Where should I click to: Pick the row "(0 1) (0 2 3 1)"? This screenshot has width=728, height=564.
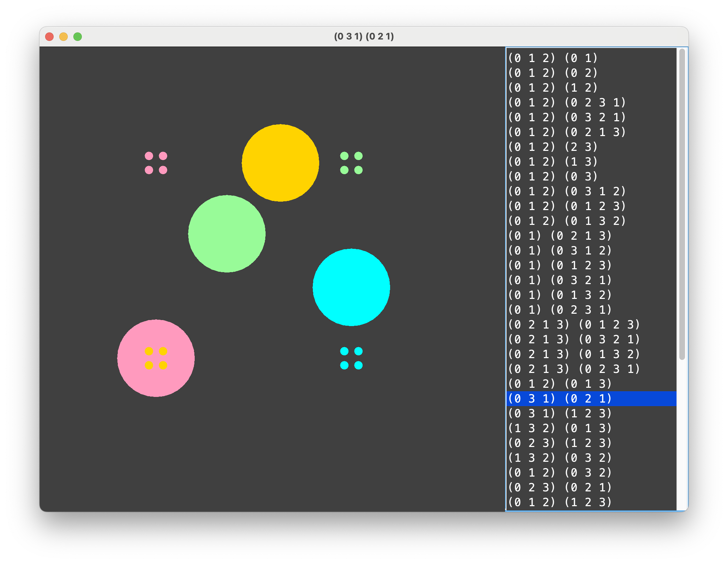[x=591, y=309]
